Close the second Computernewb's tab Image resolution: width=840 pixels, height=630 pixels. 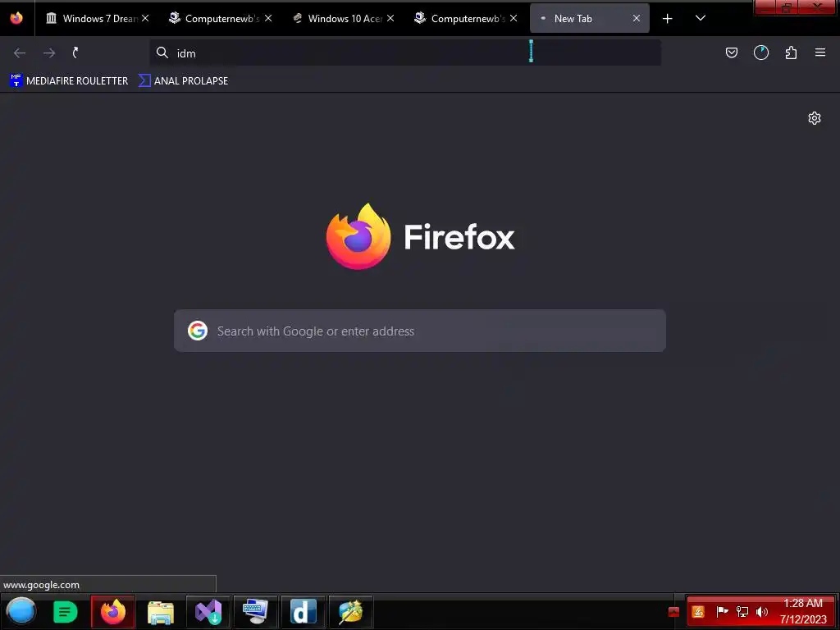point(514,18)
